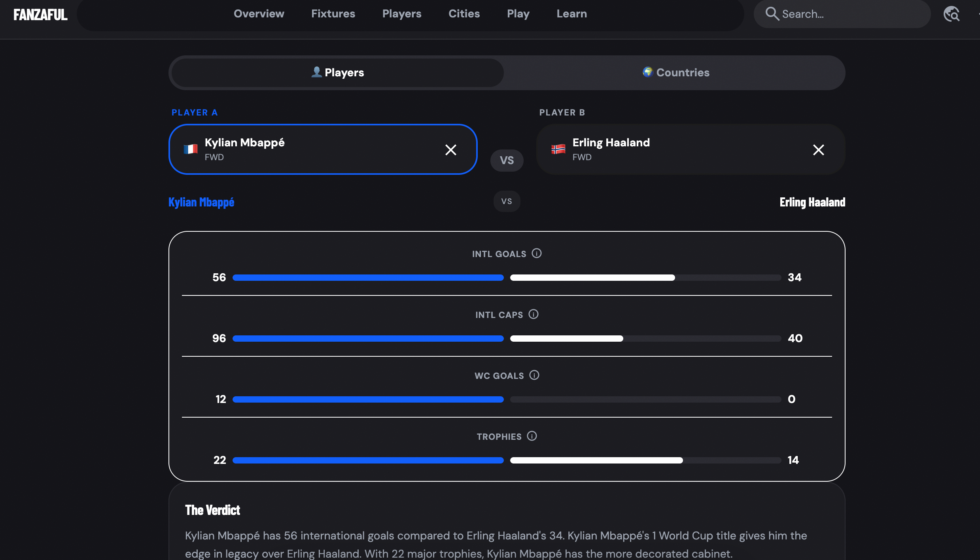The height and width of the screenshot is (560, 980).
Task: Click the verdict summary paragraph
Action: [x=496, y=545]
